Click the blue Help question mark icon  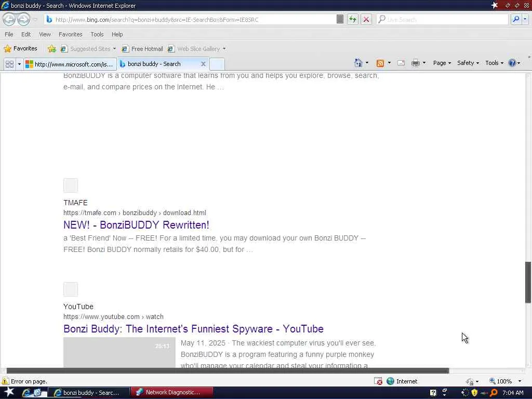click(x=512, y=63)
